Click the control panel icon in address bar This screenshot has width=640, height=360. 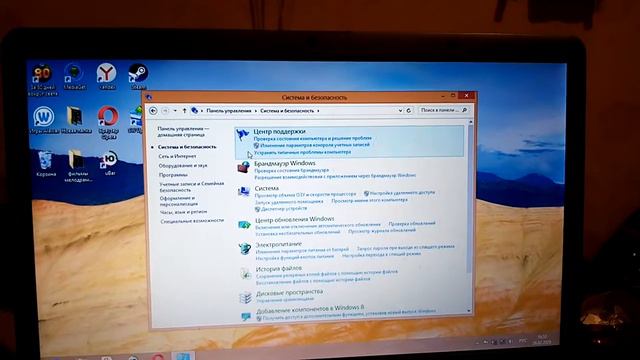194,110
